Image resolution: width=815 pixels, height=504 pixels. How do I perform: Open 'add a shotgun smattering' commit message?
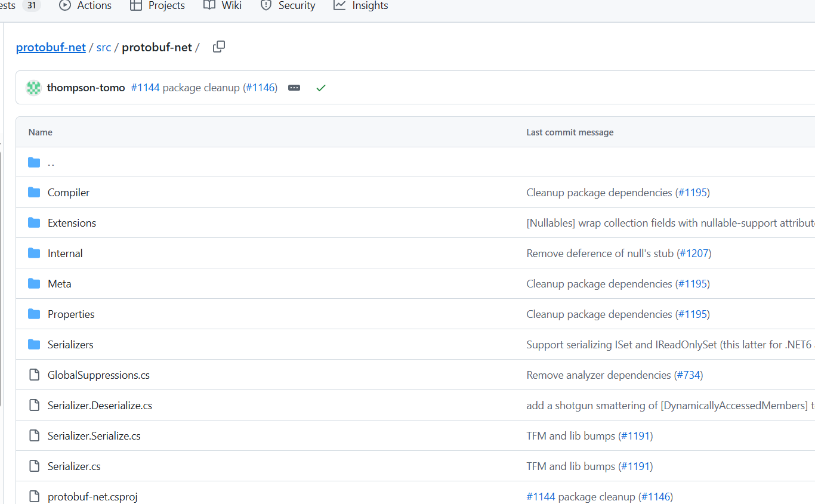click(671, 406)
